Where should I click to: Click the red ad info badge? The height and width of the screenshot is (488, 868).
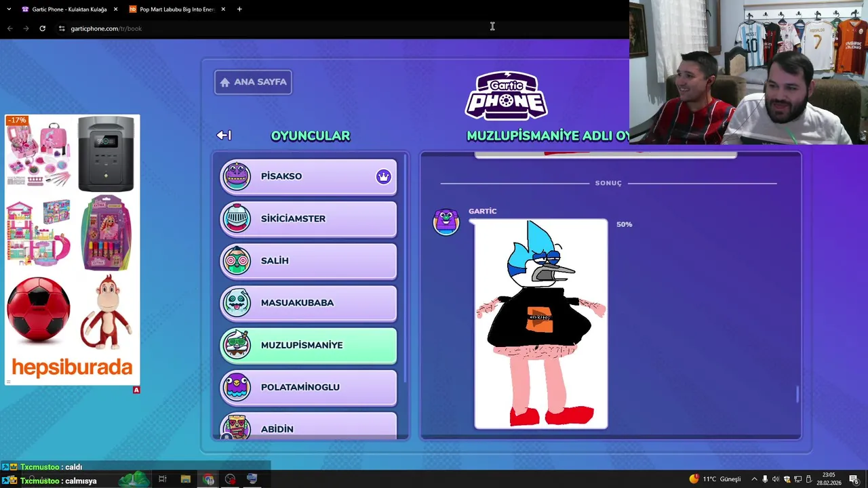click(136, 390)
